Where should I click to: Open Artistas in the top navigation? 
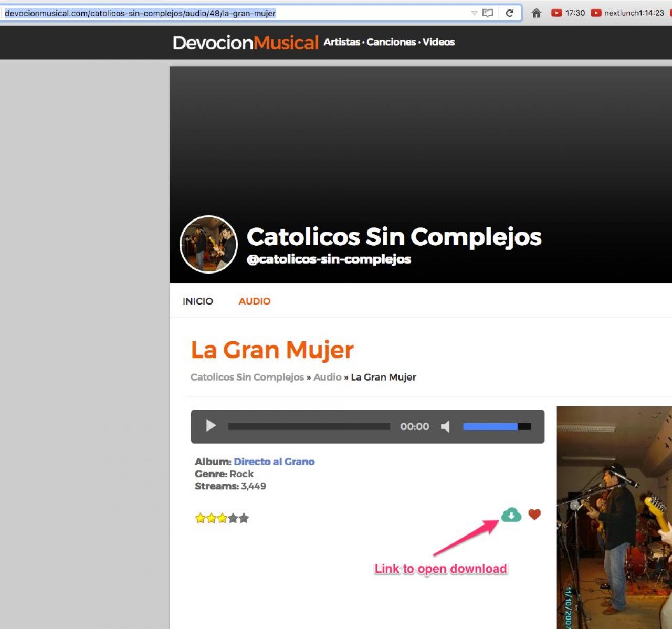pos(342,42)
